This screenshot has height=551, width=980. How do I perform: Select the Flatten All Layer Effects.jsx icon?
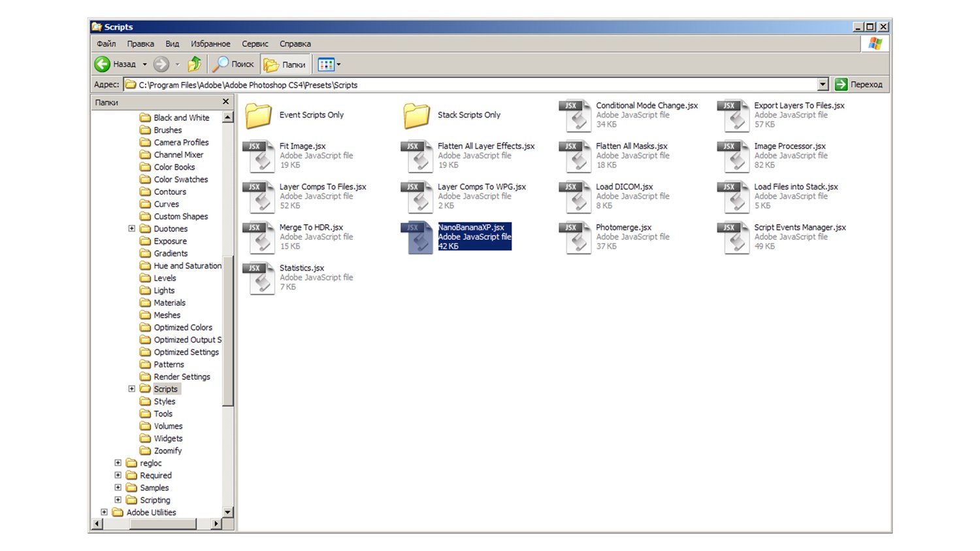[417, 156]
